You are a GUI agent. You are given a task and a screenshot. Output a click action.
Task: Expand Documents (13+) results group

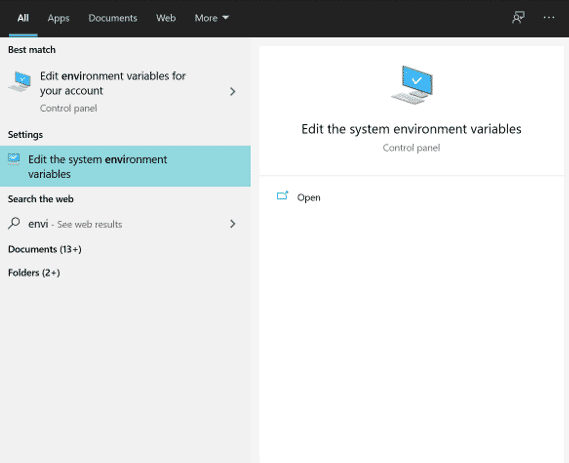[x=45, y=249]
